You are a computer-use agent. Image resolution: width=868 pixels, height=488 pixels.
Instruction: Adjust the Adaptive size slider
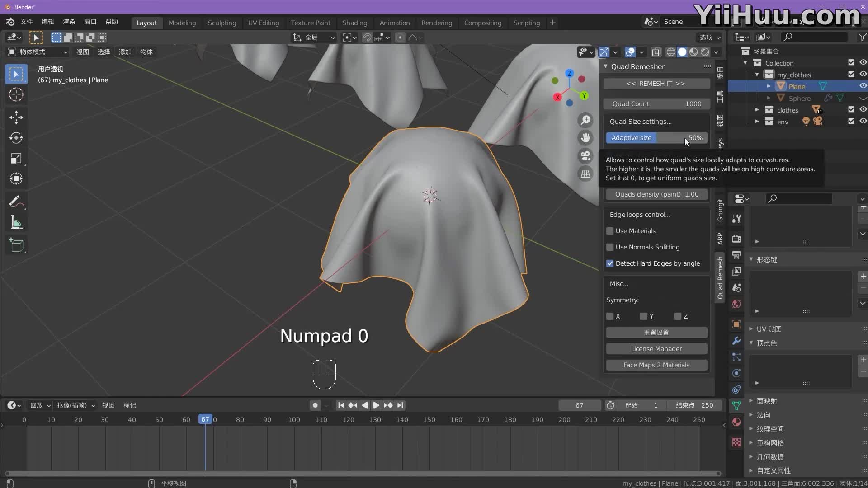(656, 138)
